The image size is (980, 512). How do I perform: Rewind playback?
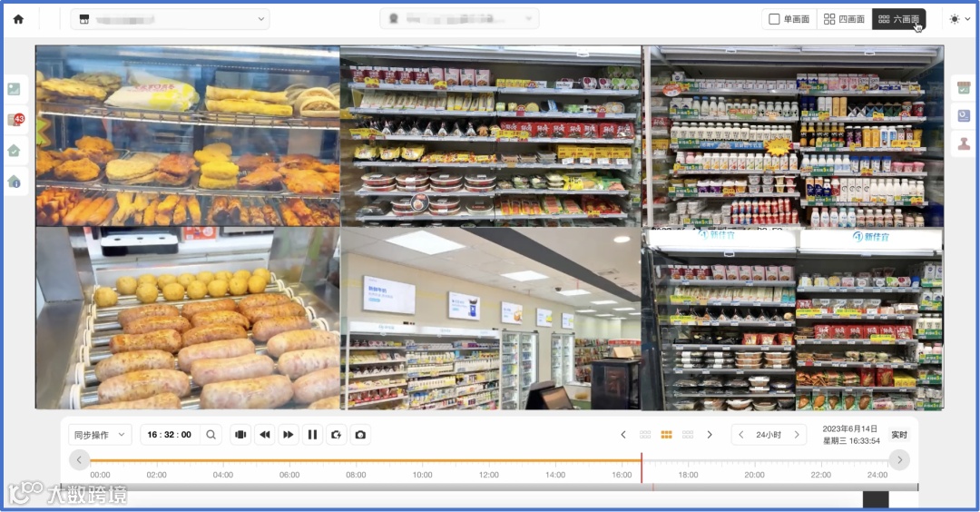(x=264, y=435)
